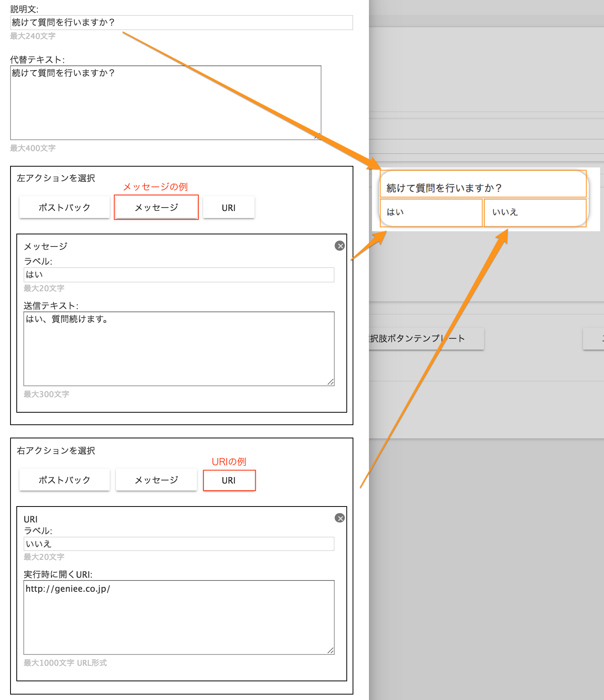Screen dimensions: 604x700
Task: Click the はい label input field
Action: 179,275
